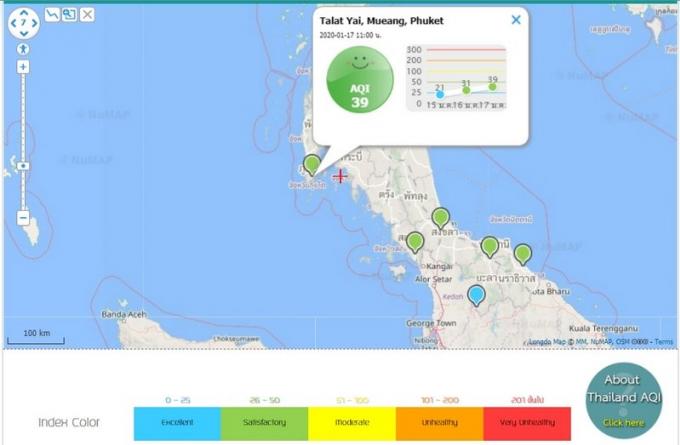
Task: Click the blue Excellent marker near Yala
Action: coord(476,295)
